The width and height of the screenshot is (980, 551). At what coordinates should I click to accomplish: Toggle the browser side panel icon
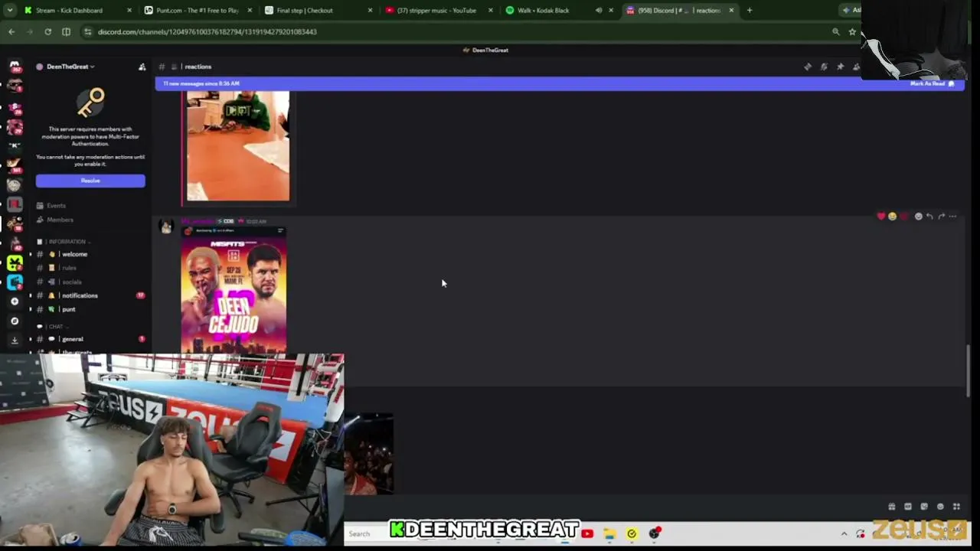[66, 31]
